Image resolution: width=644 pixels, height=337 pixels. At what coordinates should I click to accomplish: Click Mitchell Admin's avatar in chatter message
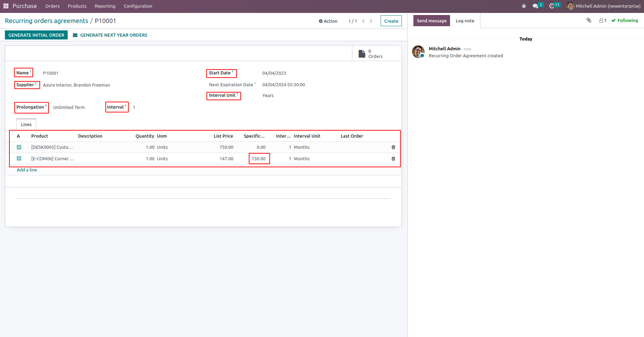tap(418, 52)
